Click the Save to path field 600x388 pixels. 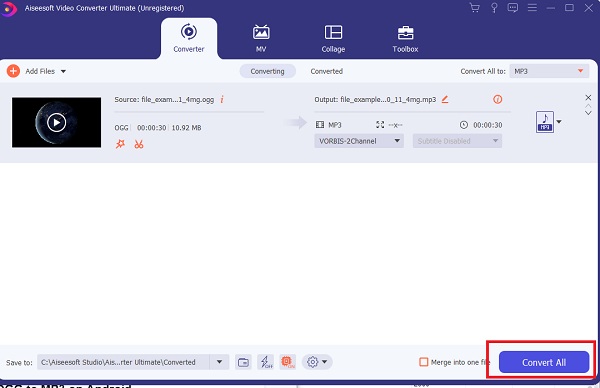pos(123,362)
